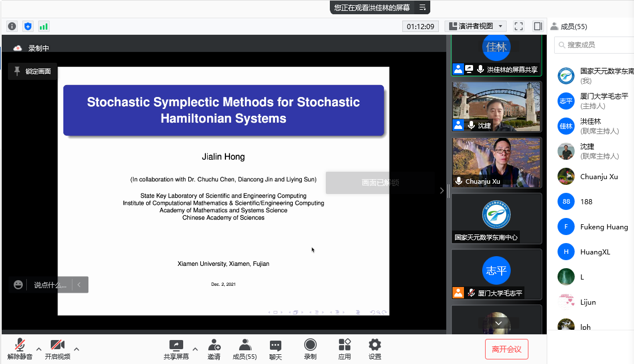Image resolution: width=634 pixels, height=364 pixels.
Task: Turn on the video camera (开启视频)
Action: click(x=57, y=349)
